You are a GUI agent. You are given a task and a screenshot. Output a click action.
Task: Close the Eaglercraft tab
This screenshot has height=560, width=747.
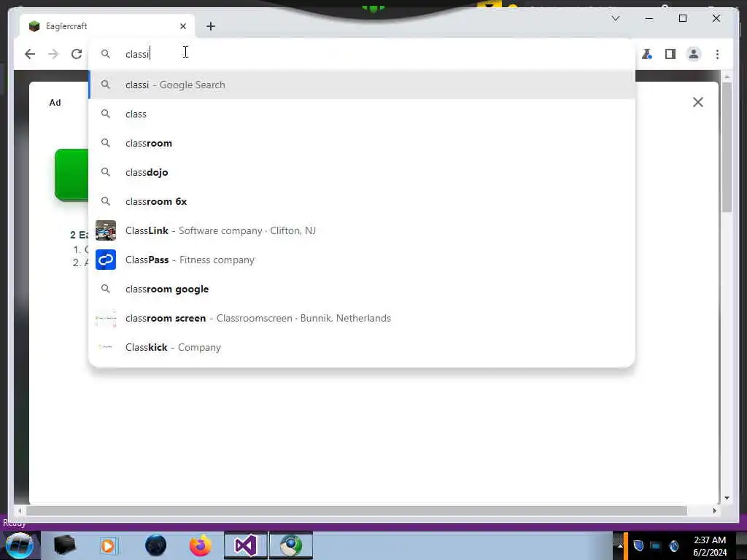coord(183,26)
